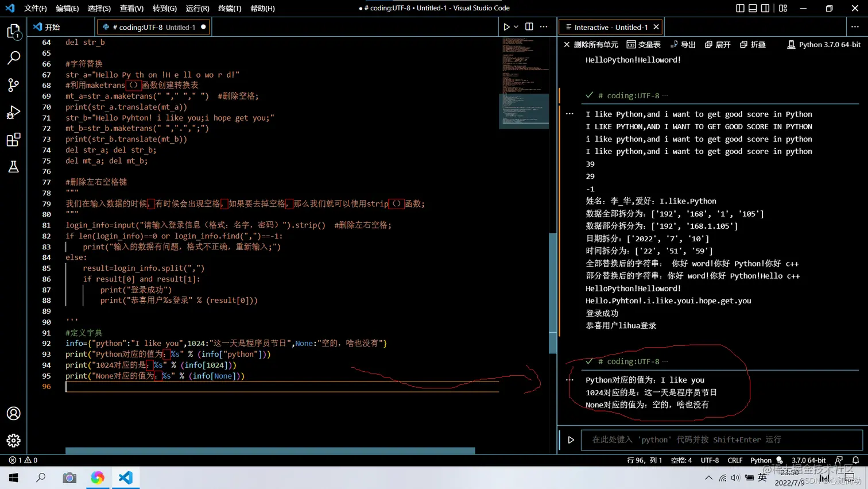Change the CRLF end of line setting

[735, 460]
